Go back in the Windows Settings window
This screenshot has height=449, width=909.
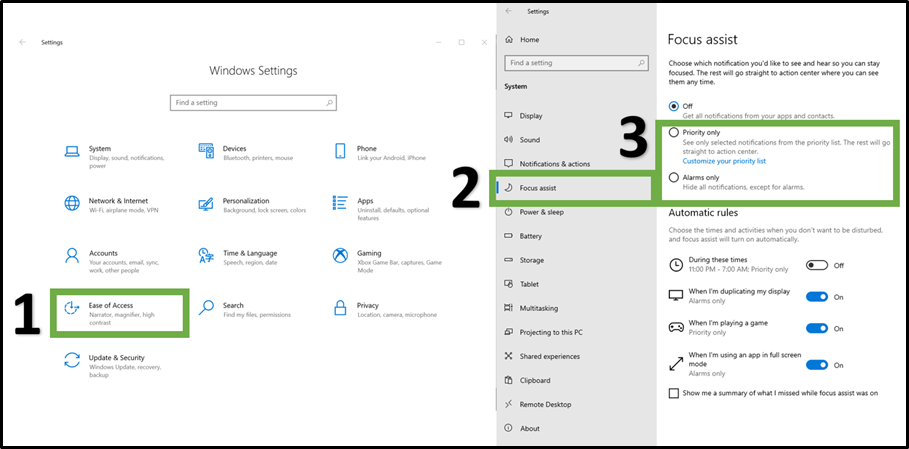23,42
